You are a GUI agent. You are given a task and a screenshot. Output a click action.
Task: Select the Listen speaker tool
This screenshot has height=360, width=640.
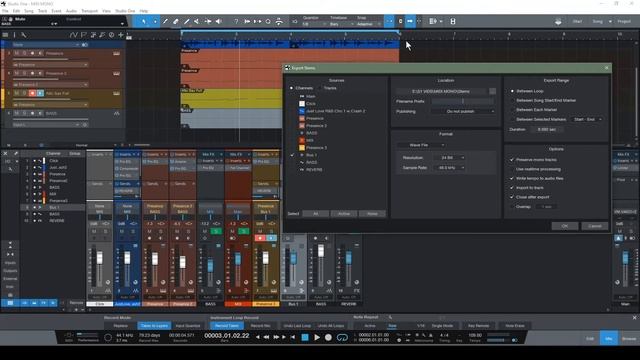tap(219, 21)
